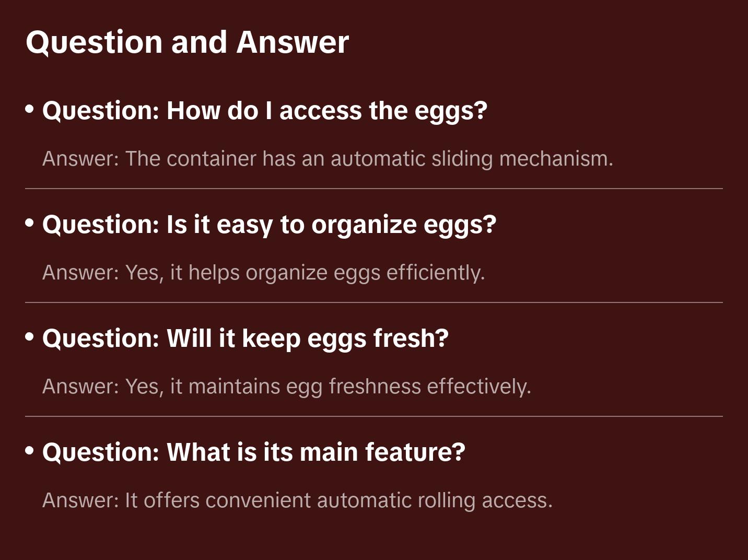748x560 pixels.
Task: Expand the 'Is it easy to organize eggs?' question
Action: point(269,225)
